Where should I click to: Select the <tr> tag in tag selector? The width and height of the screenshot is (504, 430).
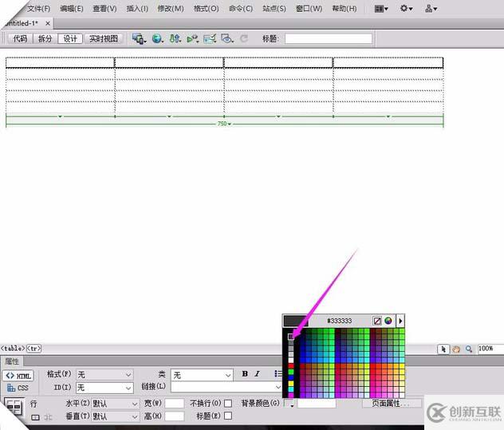(x=33, y=349)
